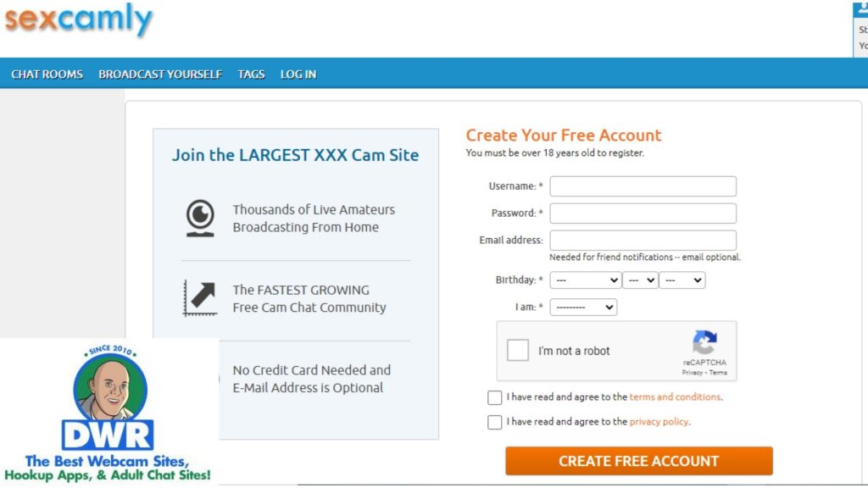
Task: Open the Chat Rooms menu item
Action: [47, 75]
